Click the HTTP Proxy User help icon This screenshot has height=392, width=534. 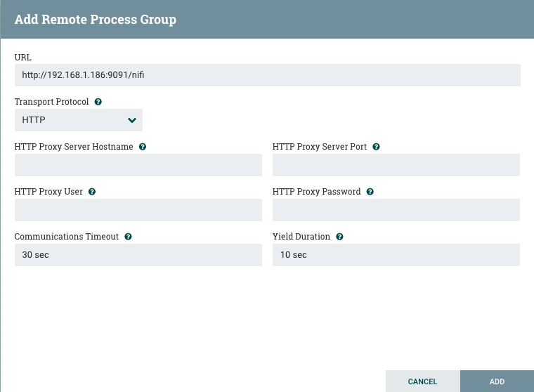pos(92,192)
